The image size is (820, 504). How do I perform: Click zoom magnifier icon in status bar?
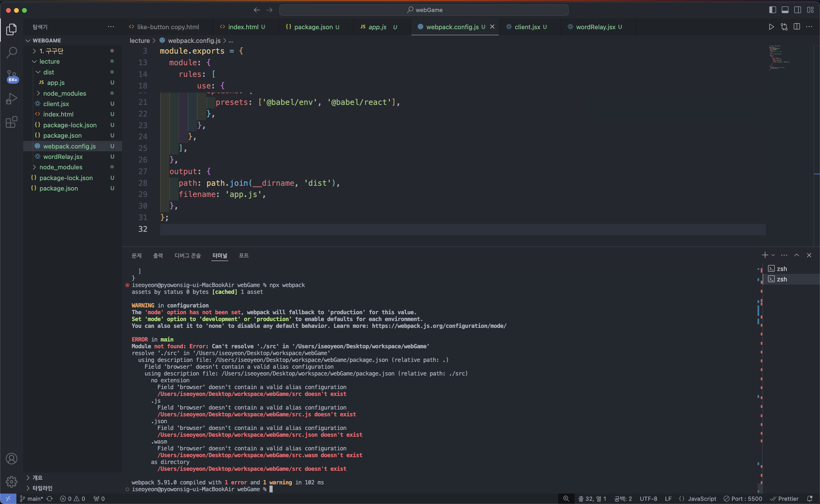[566, 499]
